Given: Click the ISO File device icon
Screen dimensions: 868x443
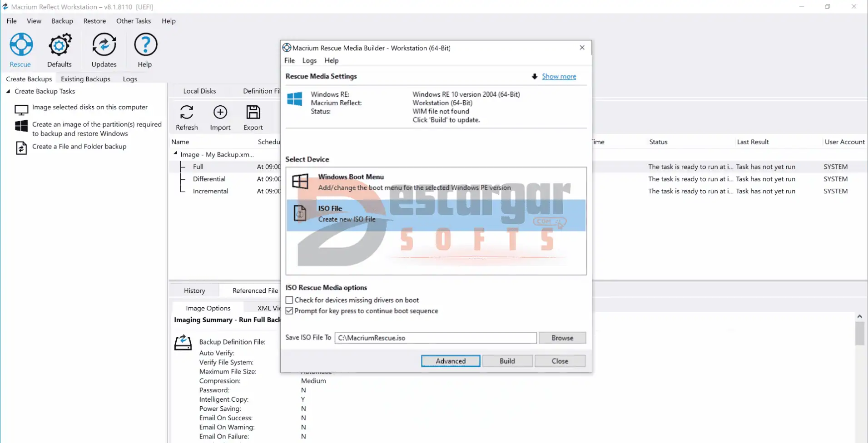Looking at the screenshot, I should [x=300, y=213].
